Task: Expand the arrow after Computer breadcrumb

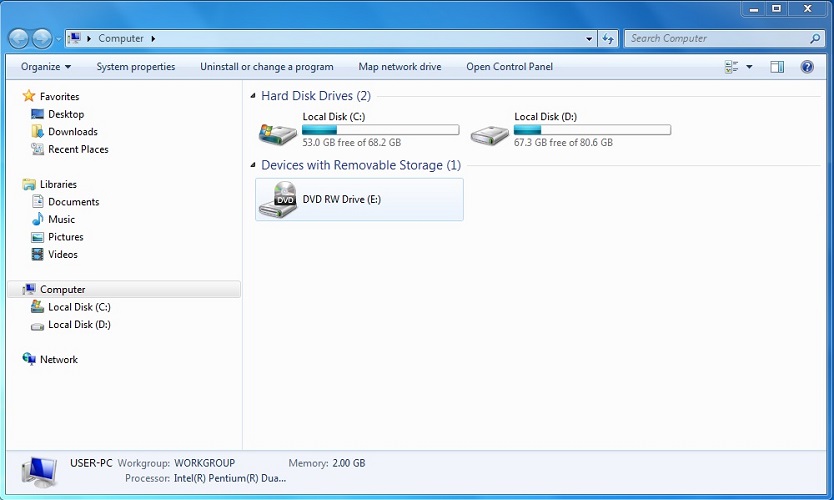Action: click(153, 38)
